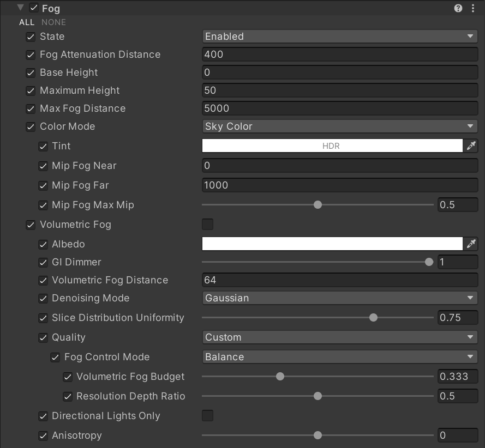Open the Denoising Mode dropdown
This screenshot has height=448, width=485.
click(x=339, y=298)
